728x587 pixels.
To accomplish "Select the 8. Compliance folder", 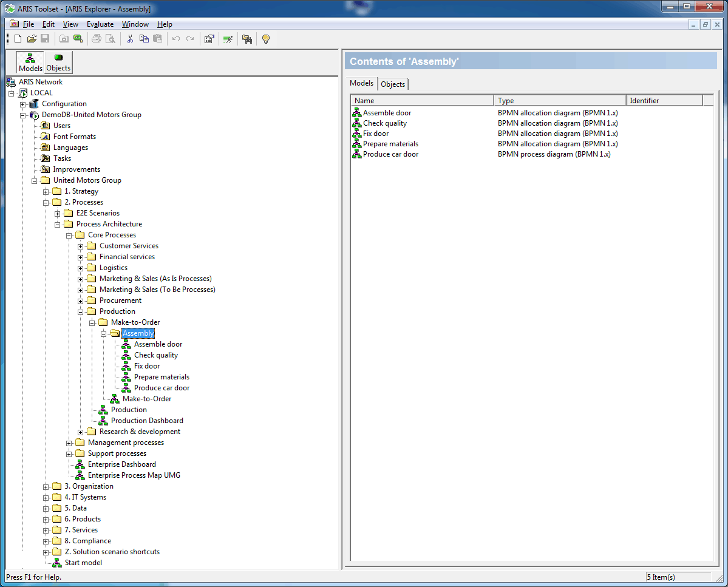I will click(x=88, y=541).
